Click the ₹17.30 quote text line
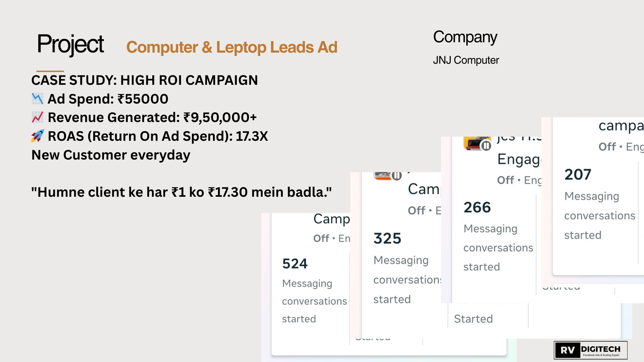 [x=181, y=192]
